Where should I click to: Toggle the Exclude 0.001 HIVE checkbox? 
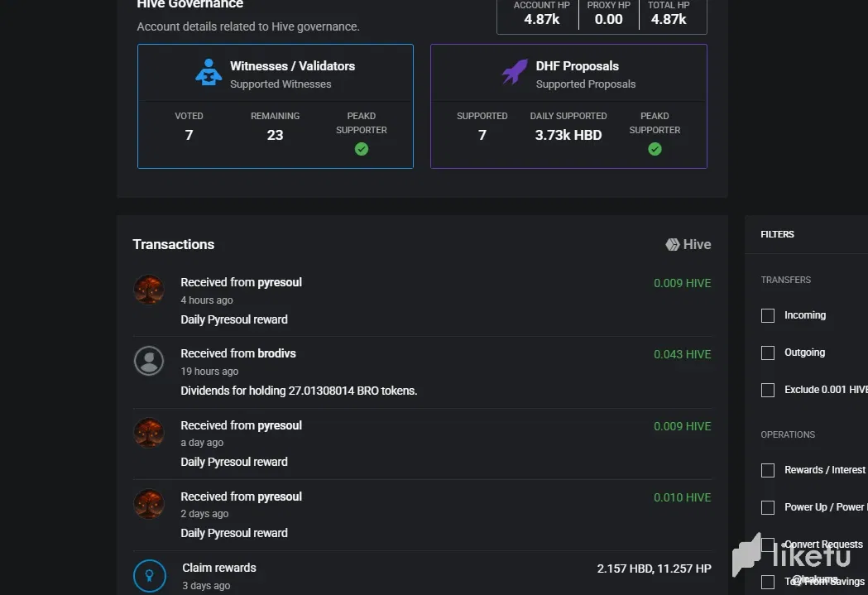768,390
